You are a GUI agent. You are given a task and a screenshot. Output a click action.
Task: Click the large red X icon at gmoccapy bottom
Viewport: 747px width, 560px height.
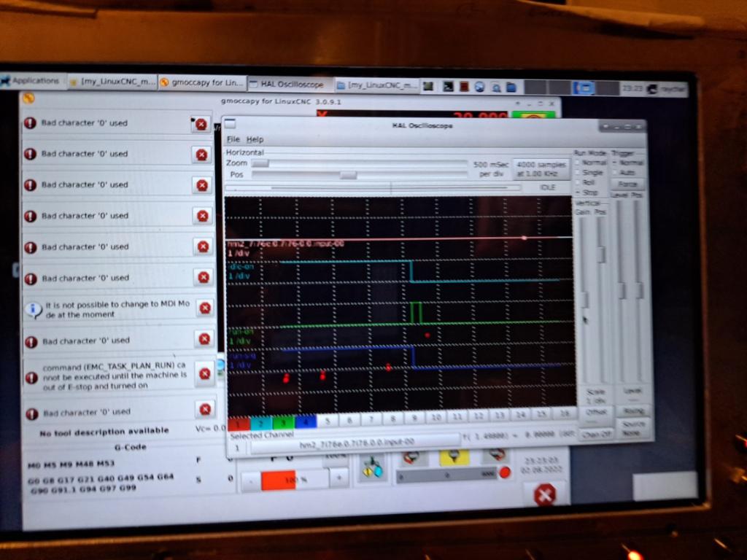(545, 494)
